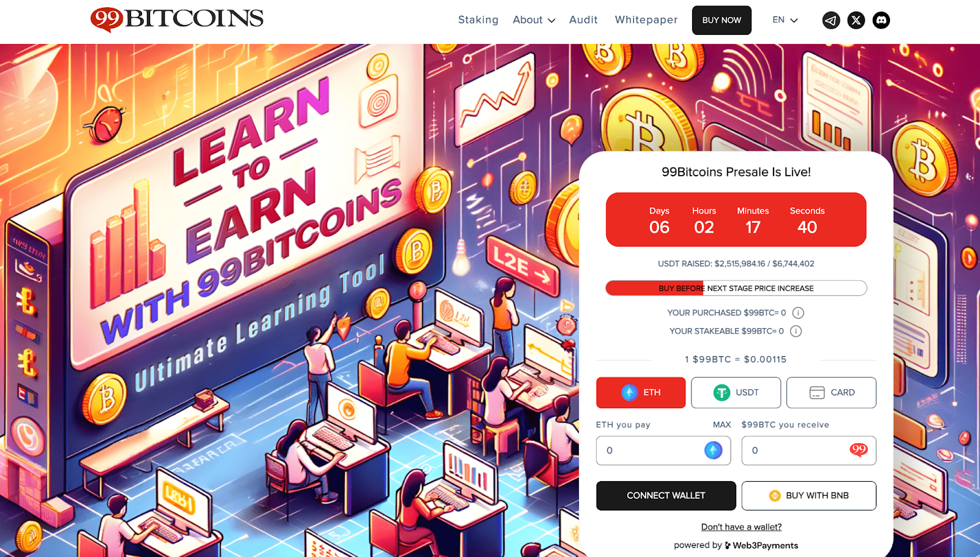
Task: Open the EN language selector
Action: click(x=785, y=20)
